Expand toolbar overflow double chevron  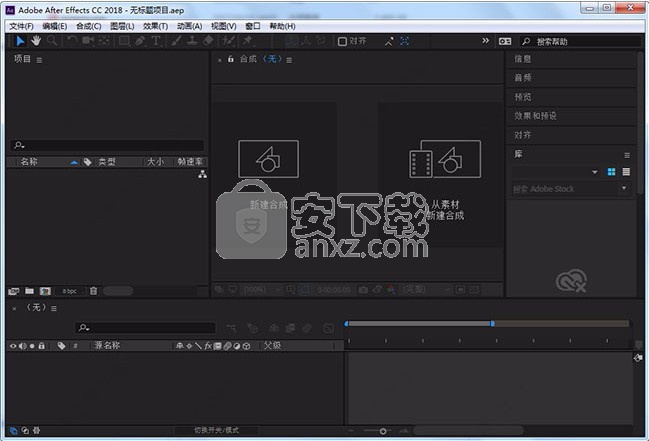[x=486, y=41]
